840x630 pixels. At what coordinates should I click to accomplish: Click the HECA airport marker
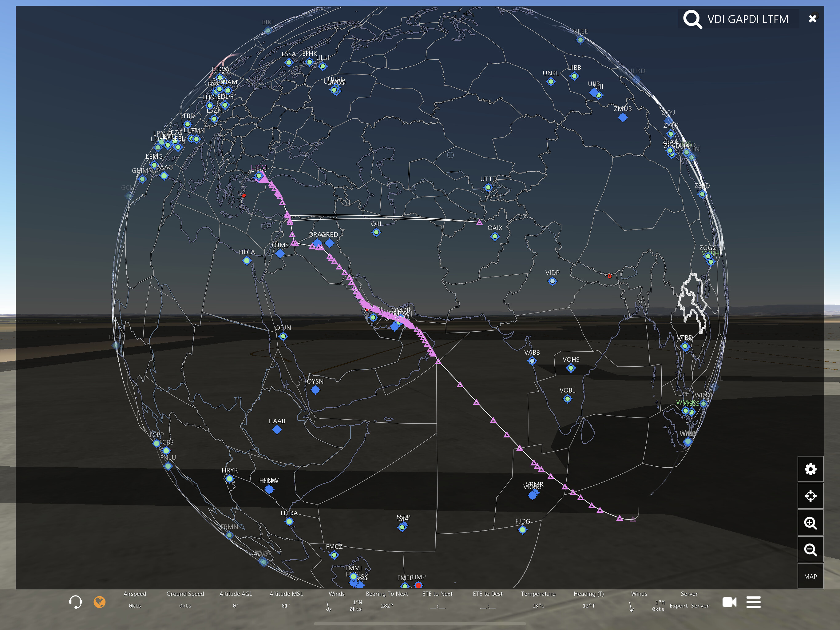pos(247,261)
